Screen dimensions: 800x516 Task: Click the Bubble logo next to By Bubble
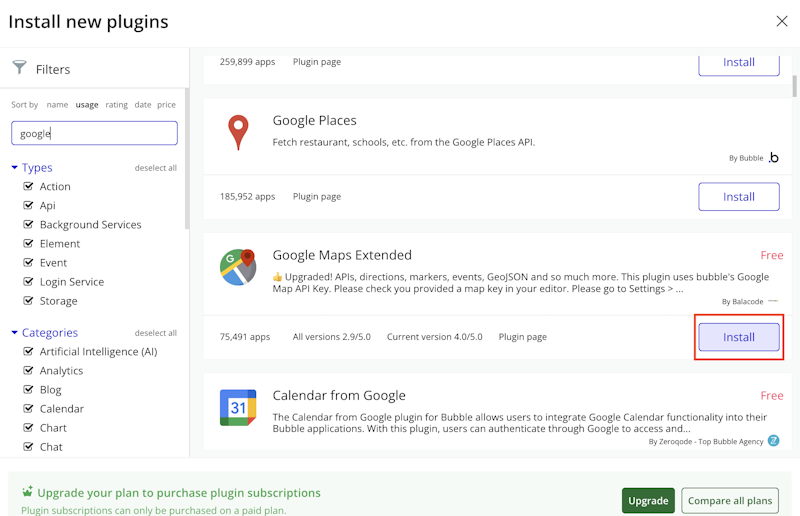(x=773, y=158)
